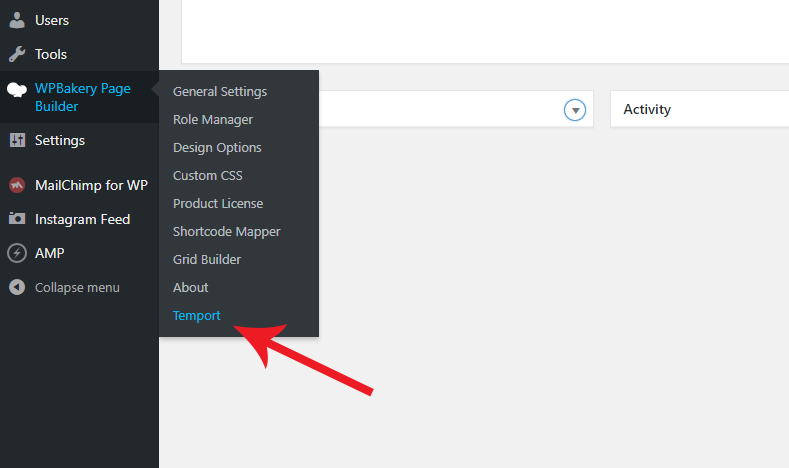Click the MailChimp for WP icon

coord(16,185)
